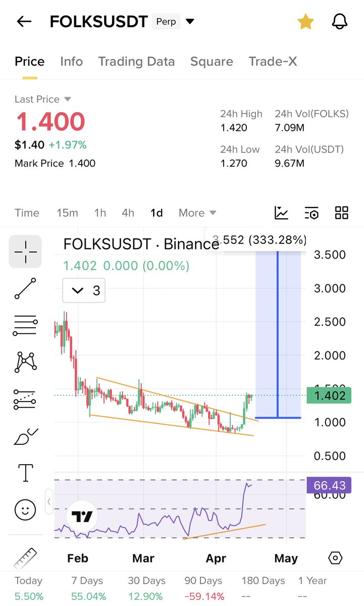Select the trend line drawing tool
The width and height of the screenshot is (364, 606).
[25, 288]
